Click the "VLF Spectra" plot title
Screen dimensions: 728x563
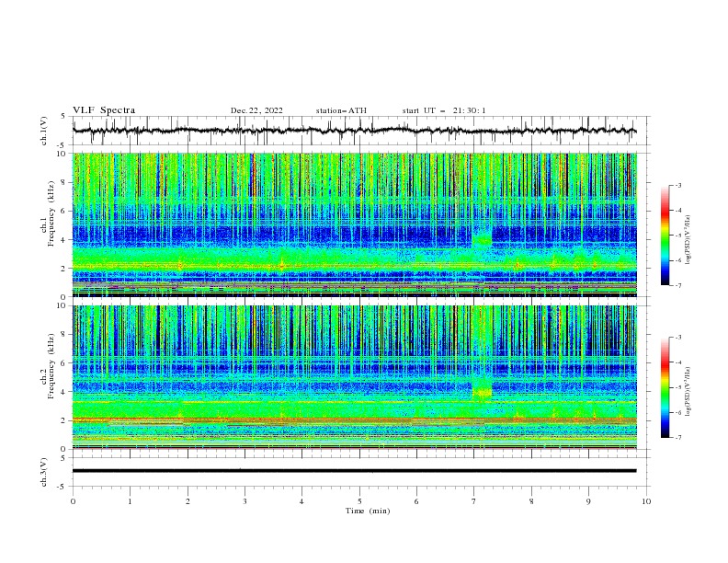click(x=104, y=110)
